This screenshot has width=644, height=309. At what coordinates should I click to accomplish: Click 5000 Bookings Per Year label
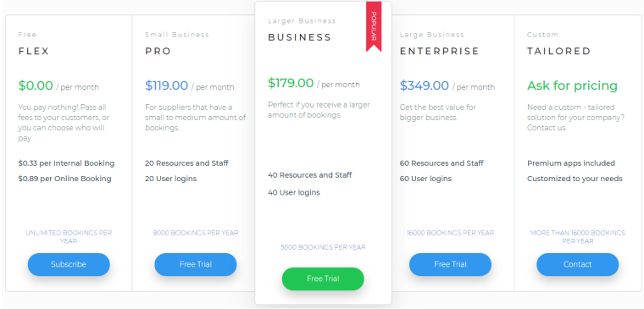pyautogui.click(x=323, y=247)
